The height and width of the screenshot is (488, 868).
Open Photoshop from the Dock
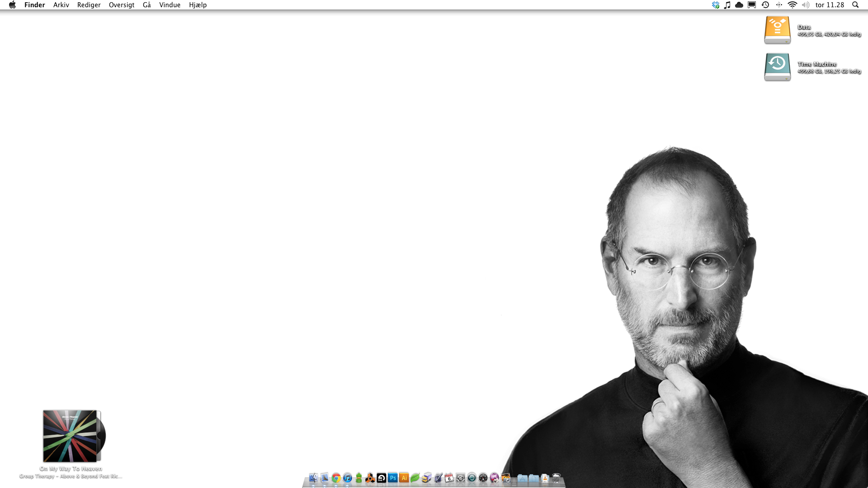392,478
